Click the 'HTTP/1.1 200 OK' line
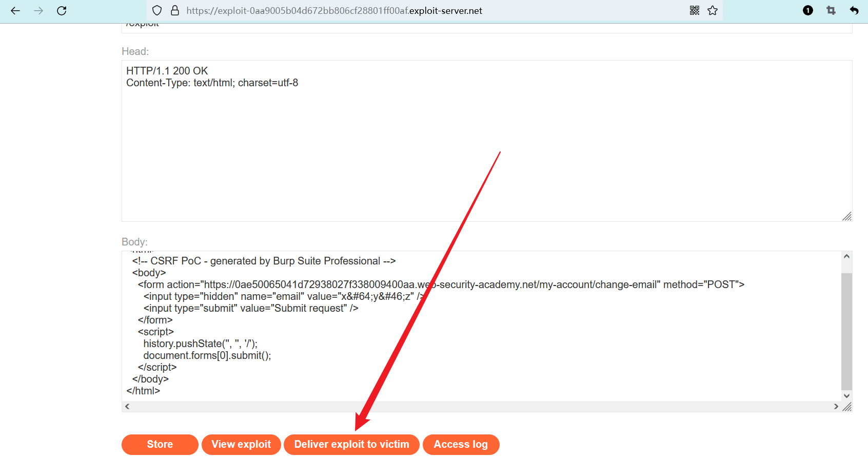 pos(167,71)
